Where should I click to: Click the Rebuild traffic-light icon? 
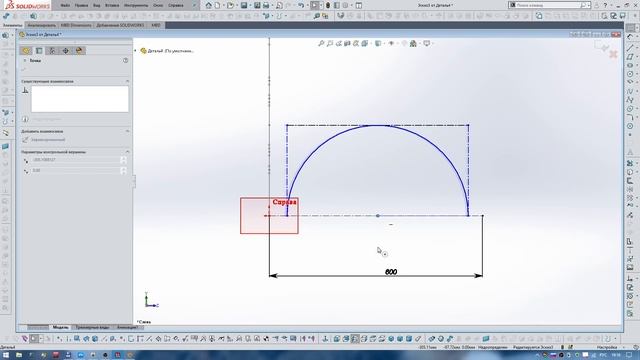tap(328, 5)
